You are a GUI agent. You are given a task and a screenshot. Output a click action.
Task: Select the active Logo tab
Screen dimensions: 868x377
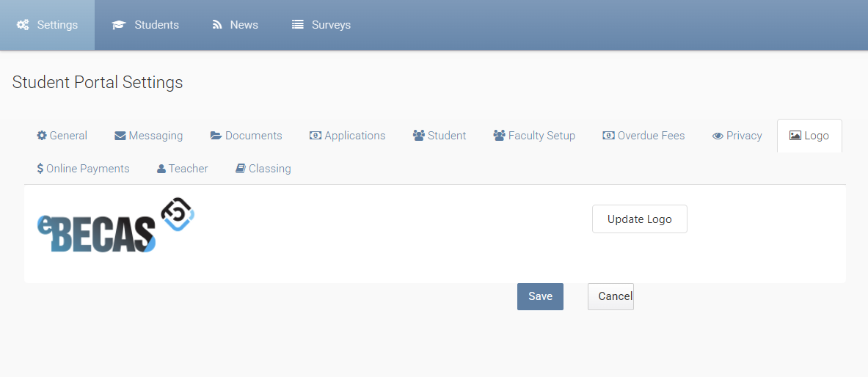(x=809, y=136)
